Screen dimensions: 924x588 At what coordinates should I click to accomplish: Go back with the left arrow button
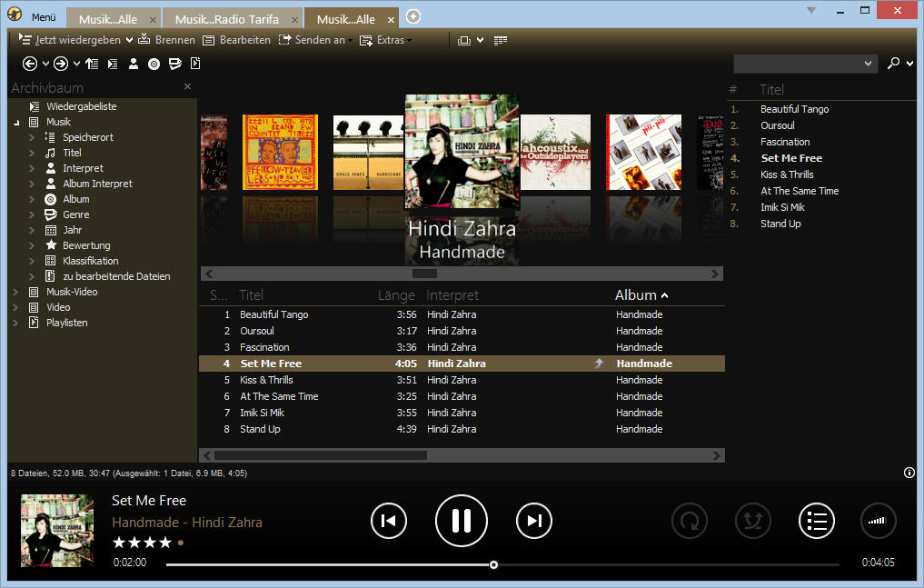tap(29, 64)
